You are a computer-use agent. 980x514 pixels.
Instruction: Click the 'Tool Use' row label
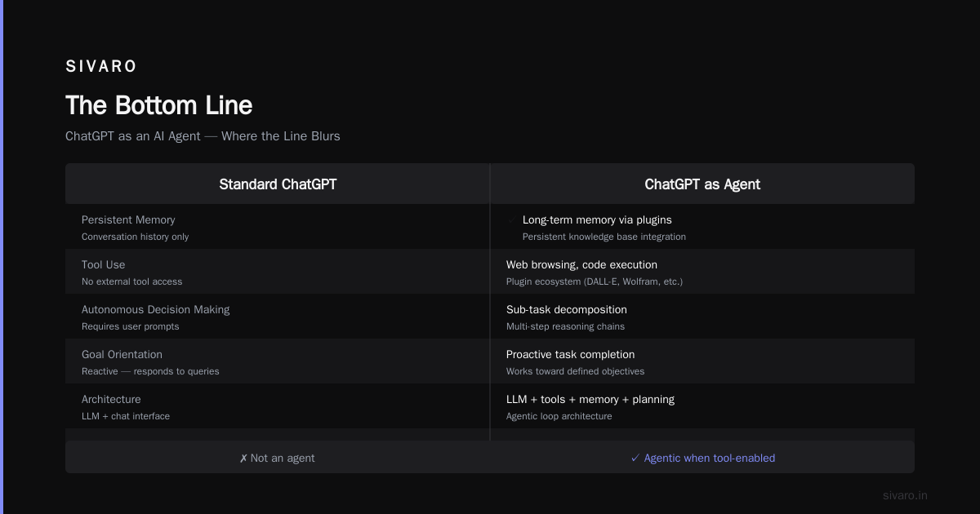(x=104, y=265)
